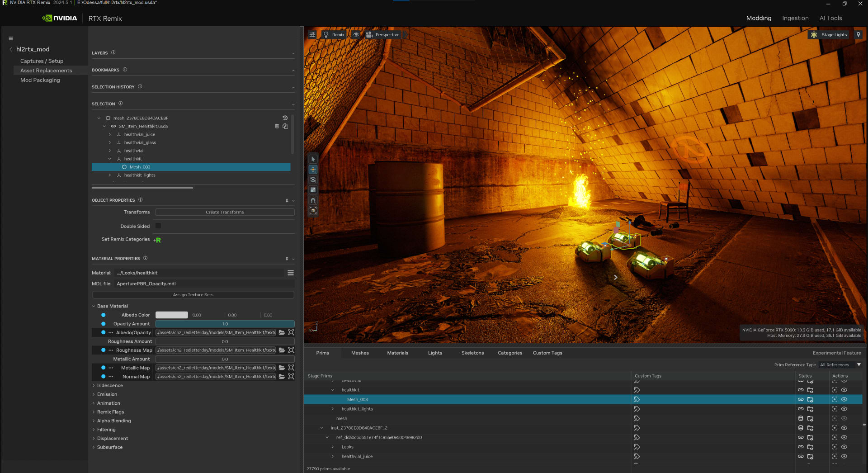Go to Captures / Setup page
This screenshot has width=868, height=473.
[42, 61]
